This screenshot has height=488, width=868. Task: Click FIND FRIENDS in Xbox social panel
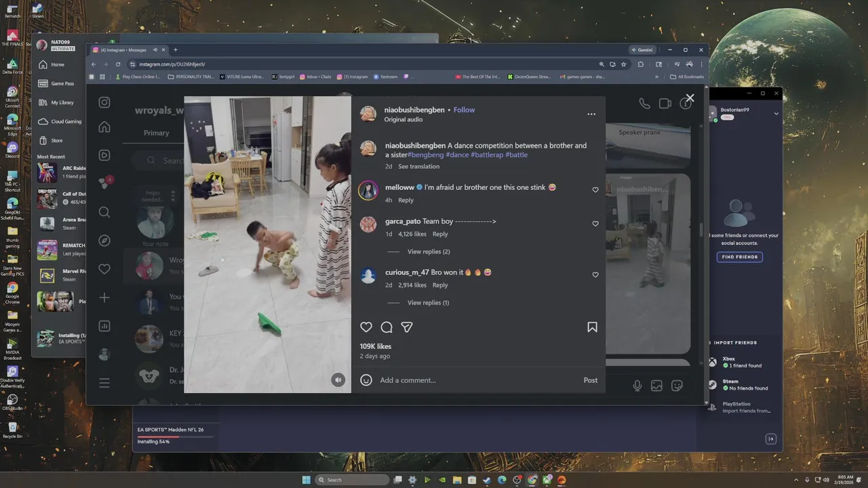(x=739, y=257)
